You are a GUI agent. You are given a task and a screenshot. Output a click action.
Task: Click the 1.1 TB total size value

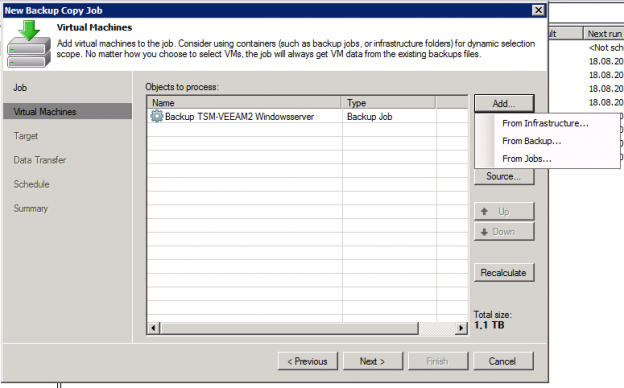489,325
